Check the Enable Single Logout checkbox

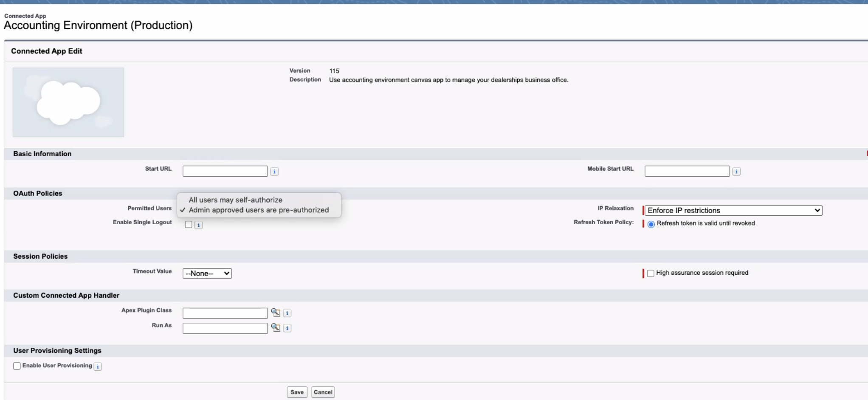tap(189, 225)
